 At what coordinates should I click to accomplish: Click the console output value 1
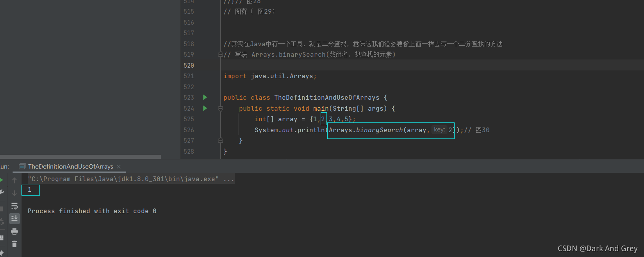30,190
